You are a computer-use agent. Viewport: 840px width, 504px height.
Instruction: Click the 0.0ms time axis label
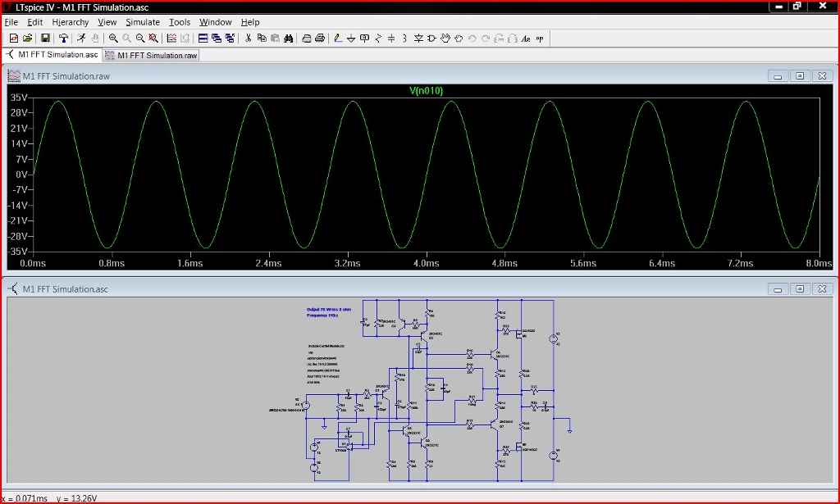click(x=33, y=263)
